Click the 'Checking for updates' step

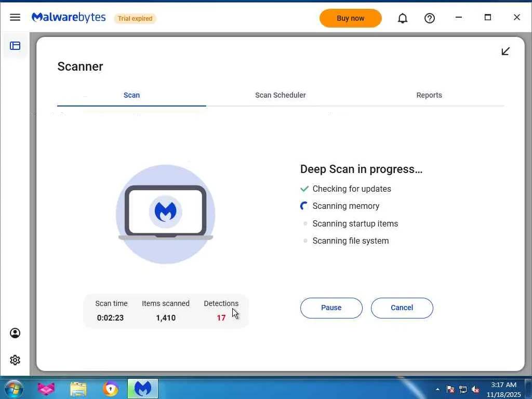pos(352,189)
